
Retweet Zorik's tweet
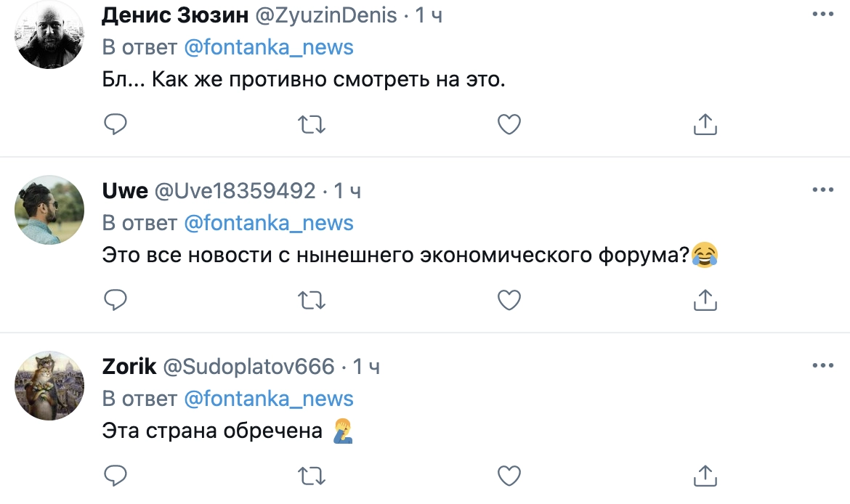[312, 476]
